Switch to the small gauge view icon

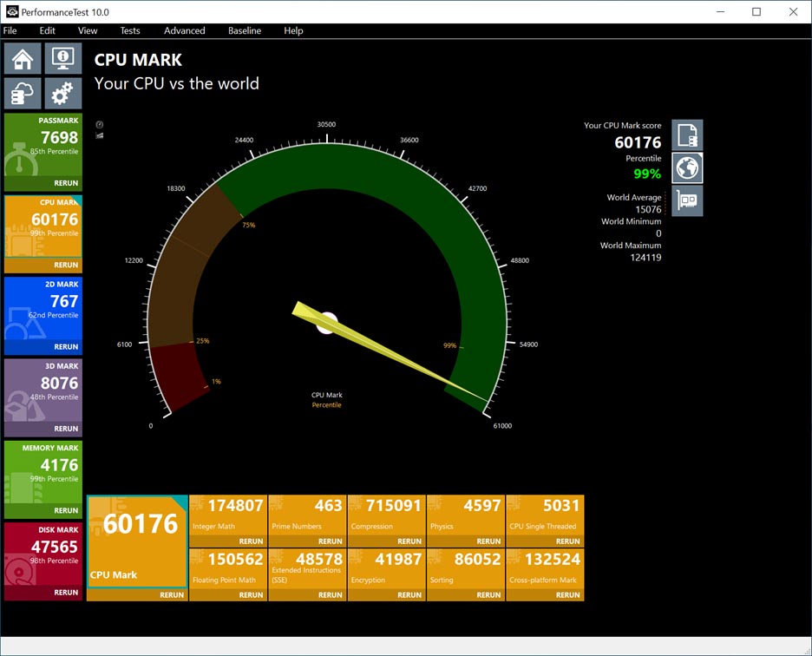pos(100,124)
